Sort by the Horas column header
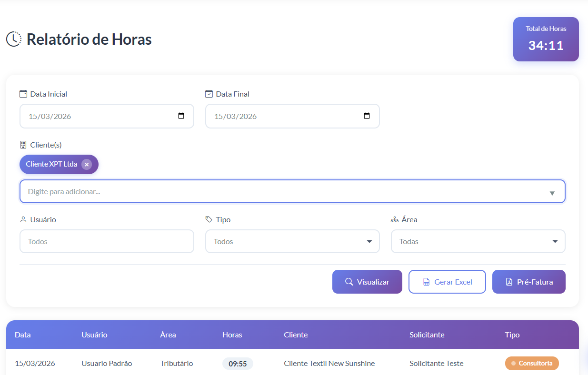The width and height of the screenshot is (588, 375). (232, 335)
